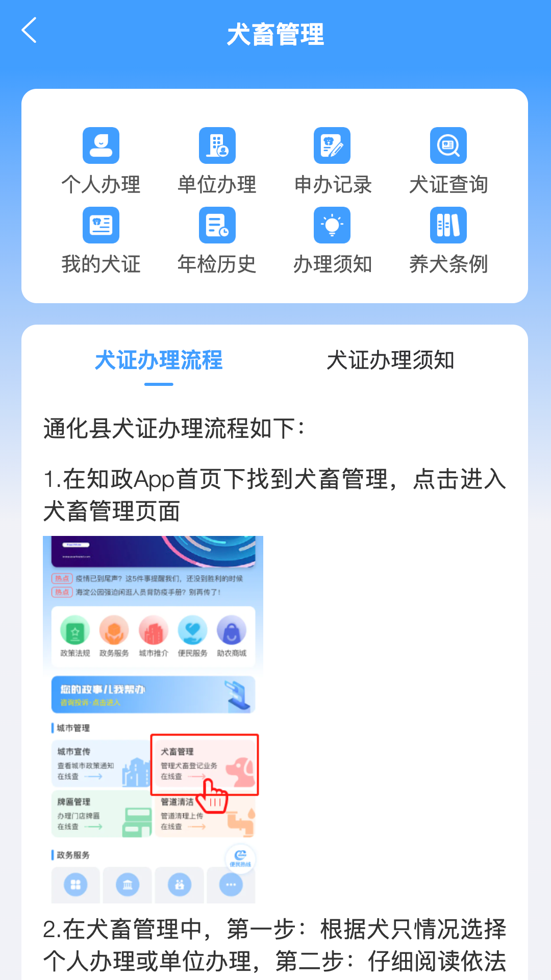Image resolution: width=551 pixels, height=980 pixels.
Task: Open 养犬条例 regulations books icon
Action: (448, 225)
